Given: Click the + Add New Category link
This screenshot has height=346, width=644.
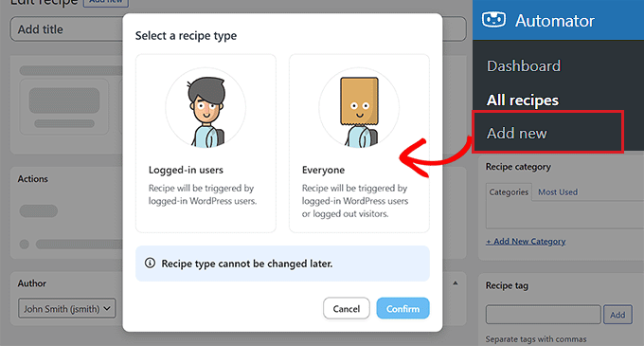Looking at the screenshot, I should coord(526,241).
